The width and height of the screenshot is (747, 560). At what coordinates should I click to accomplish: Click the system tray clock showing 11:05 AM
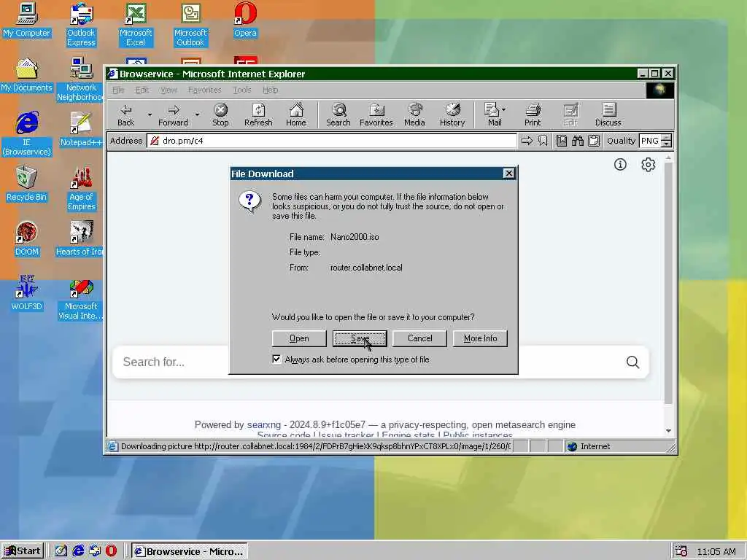point(716,551)
